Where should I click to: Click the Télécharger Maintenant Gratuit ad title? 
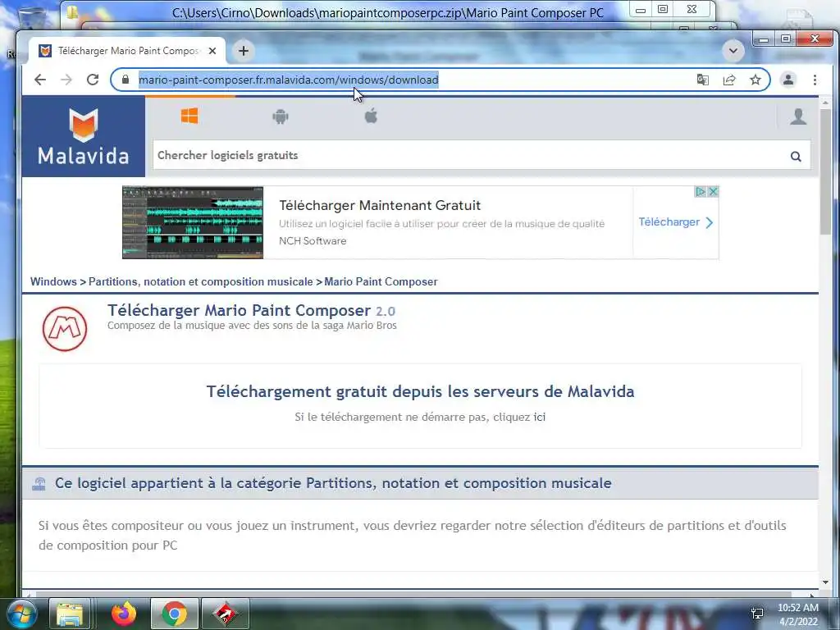380,205
